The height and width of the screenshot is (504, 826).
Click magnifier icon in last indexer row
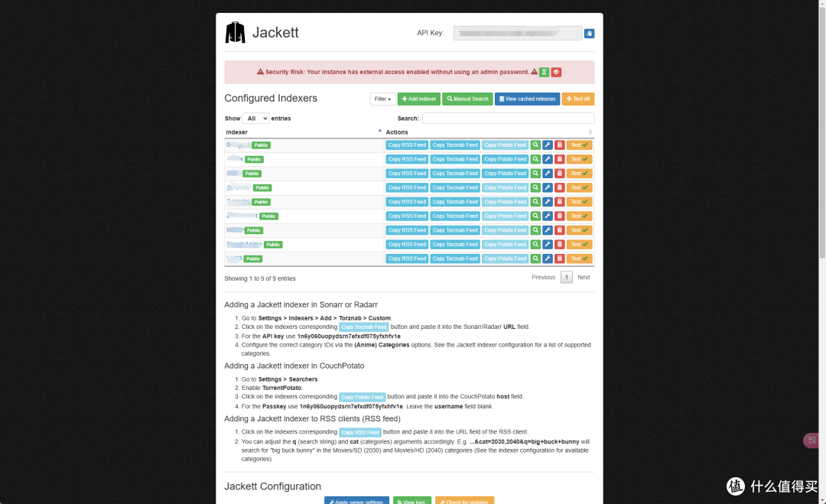pyautogui.click(x=535, y=259)
